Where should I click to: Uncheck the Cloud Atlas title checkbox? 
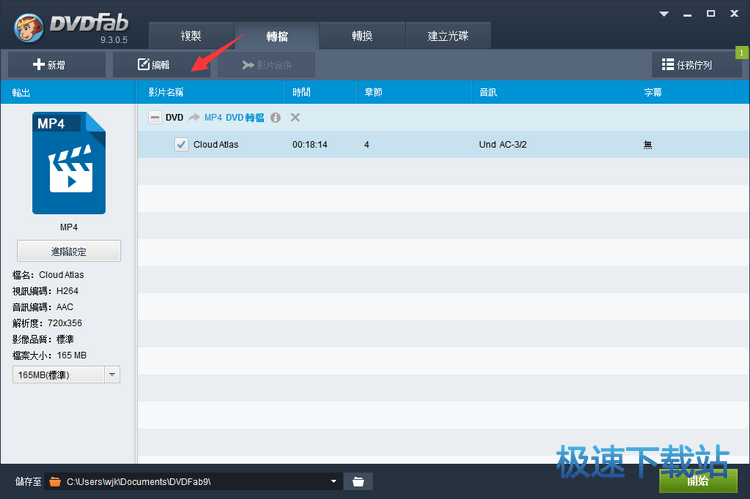181,145
